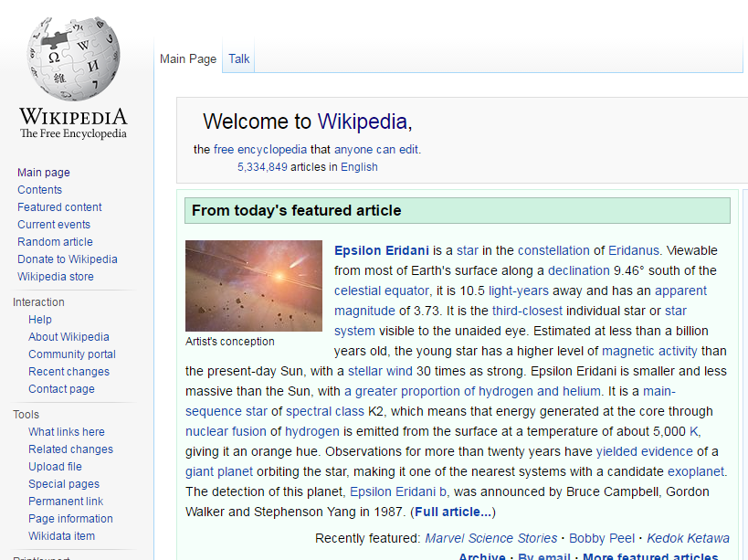The height and width of the screenshot is (560, 748).
Task: Open What links here tool
Action: [67, 432]
